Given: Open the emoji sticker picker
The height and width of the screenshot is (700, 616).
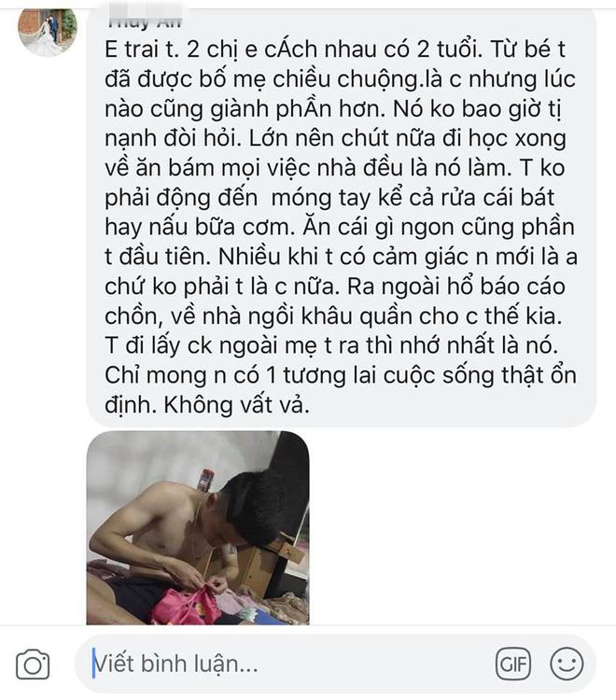Looking at the screenshot, I should tap(567, 664).
